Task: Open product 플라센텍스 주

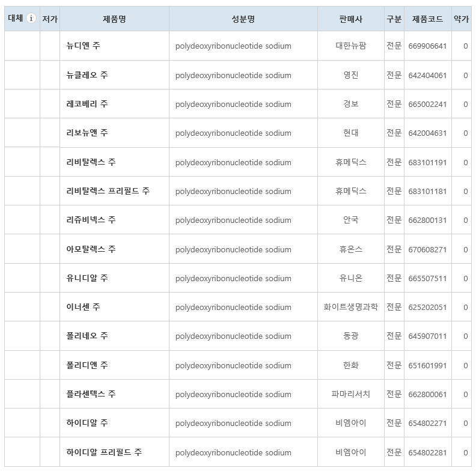Action: pyautogui.click(x=91, y=394)
